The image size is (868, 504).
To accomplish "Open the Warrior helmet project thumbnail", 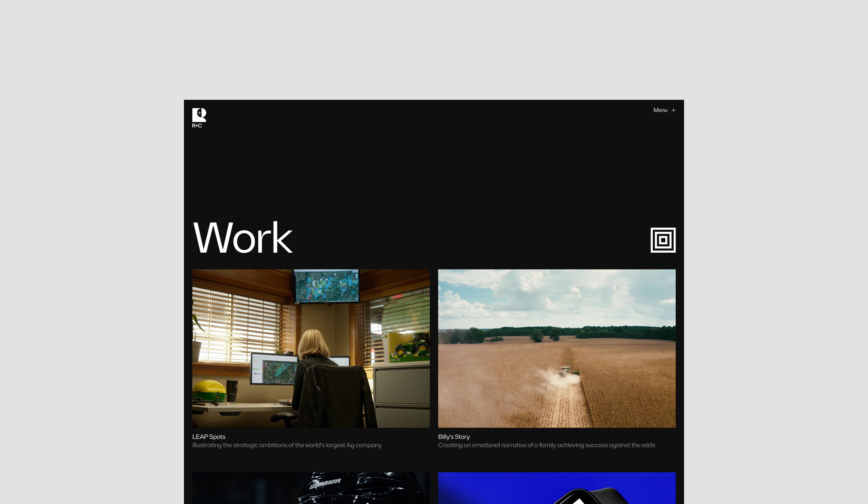I will click(x=311, y=488).
